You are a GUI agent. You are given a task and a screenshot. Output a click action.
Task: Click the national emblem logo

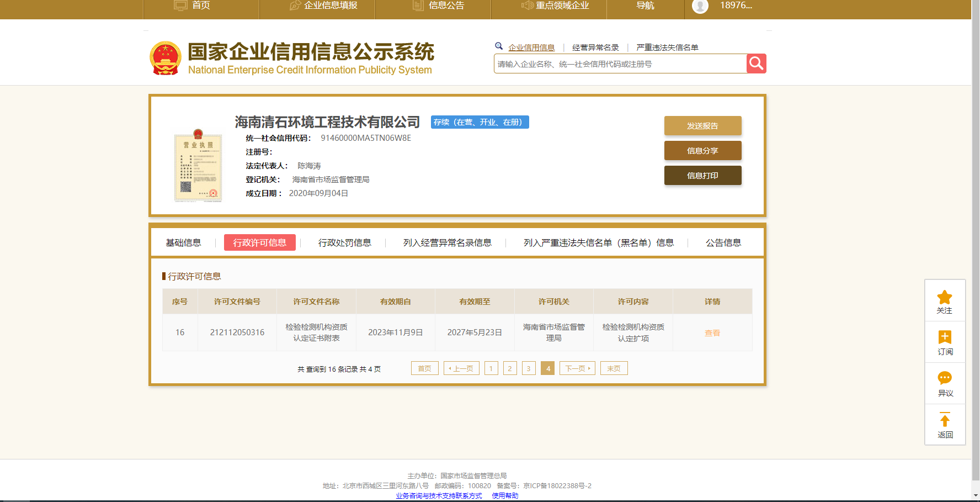point(166,58)
